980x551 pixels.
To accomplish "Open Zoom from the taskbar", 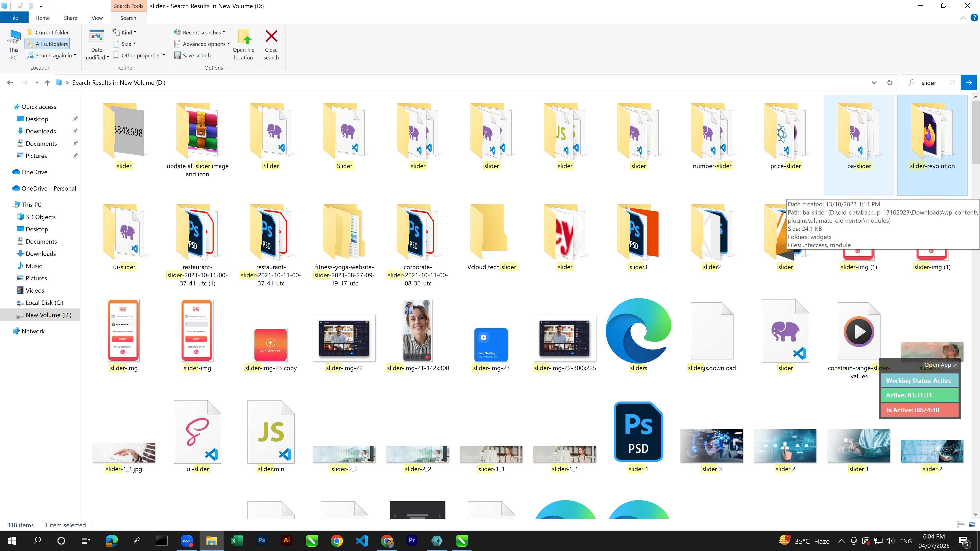I will [x=186, y=540].
